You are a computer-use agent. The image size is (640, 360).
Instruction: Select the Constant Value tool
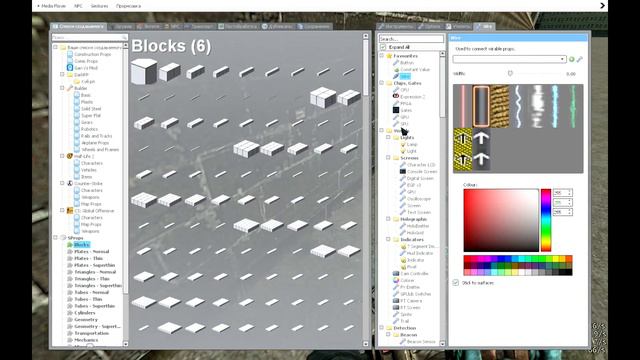pyautogui.click(x=415, y=70)
